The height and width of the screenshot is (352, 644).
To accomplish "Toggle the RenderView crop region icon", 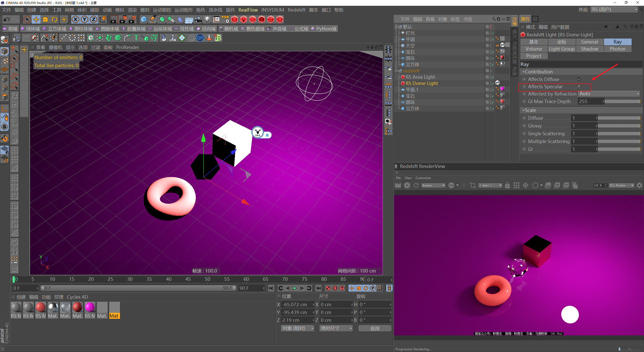I will point(473,185).
